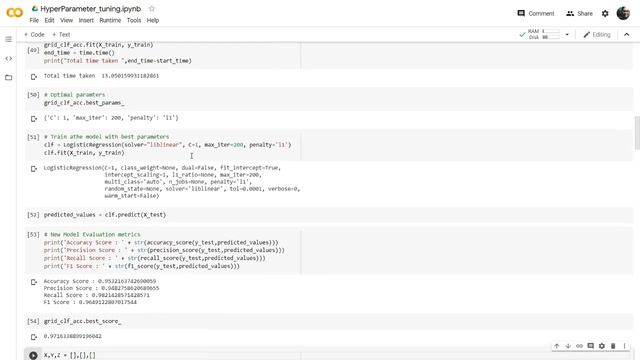Viewport: 640px width, 360px height.
Task: Click the '# Optimal parameters' comment line
Action: (74, 95)
